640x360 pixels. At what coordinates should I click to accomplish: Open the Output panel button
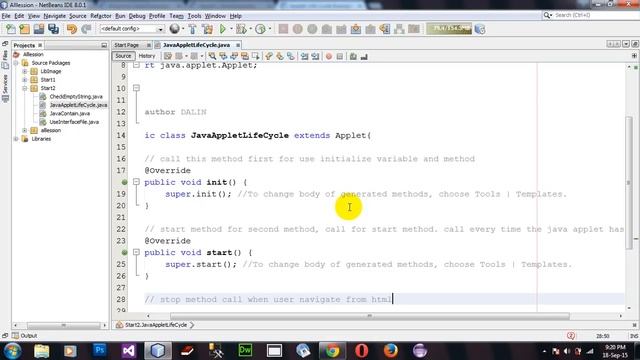(x=24, y=336)
